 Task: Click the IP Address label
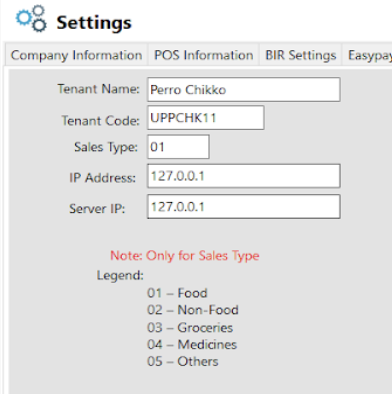coord(102,178)
